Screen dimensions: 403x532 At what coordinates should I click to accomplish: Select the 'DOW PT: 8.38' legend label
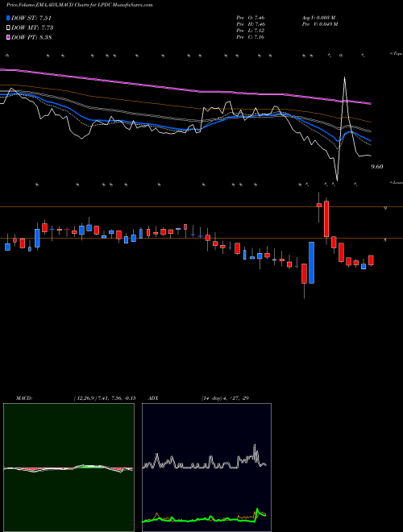click(x=31, y=37)
